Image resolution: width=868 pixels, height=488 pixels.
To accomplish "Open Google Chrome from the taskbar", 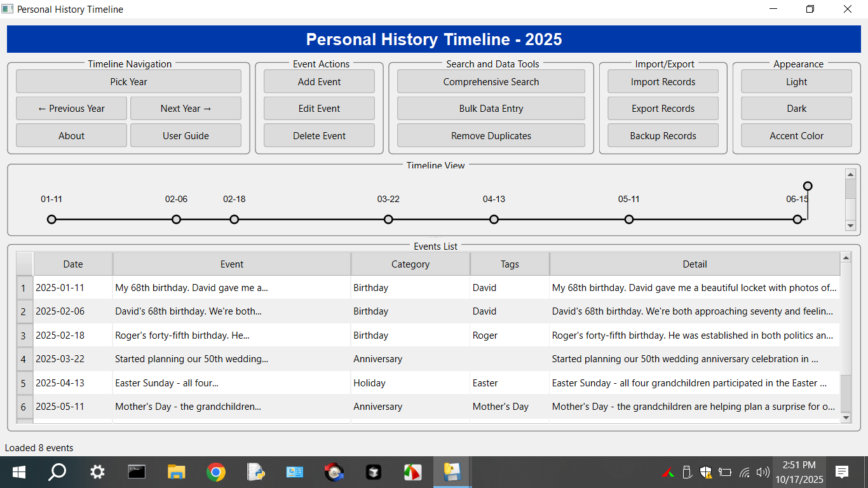I will pyautogui.click(x=216, y=472).
